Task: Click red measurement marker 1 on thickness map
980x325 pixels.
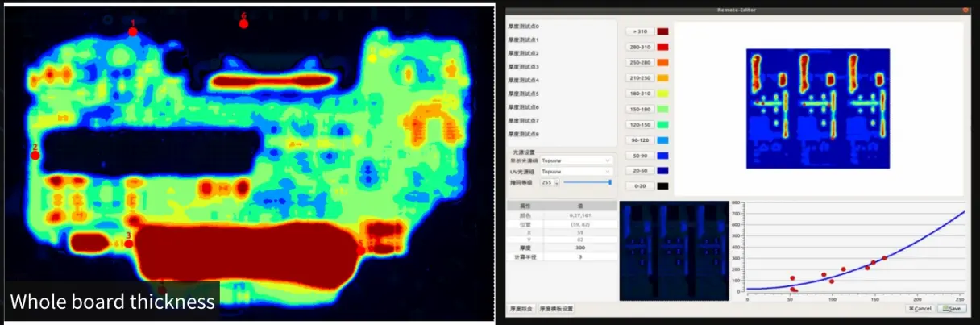Action: pyautogui.click(x=133, y=31)
